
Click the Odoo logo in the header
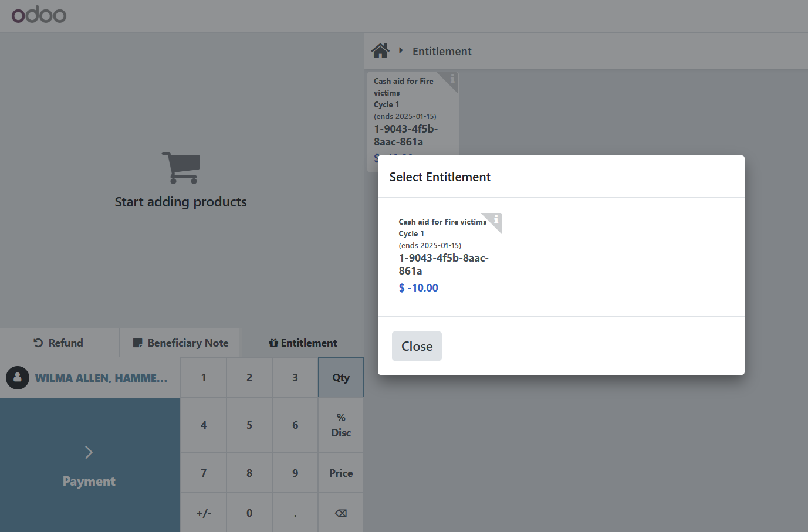[x=39, y=15]
